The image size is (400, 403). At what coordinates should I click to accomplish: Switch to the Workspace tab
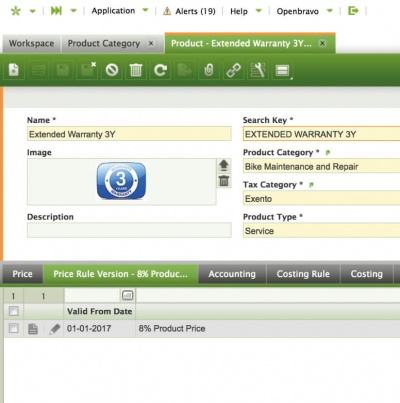pyautogui.click(x=31, y=43)
